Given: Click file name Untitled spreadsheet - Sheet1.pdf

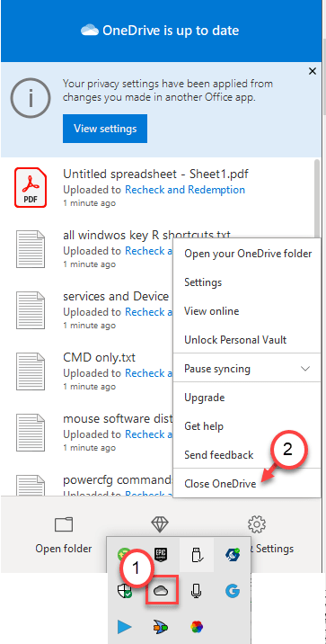Looking at the screenshot, I should [x=156, y=174].
